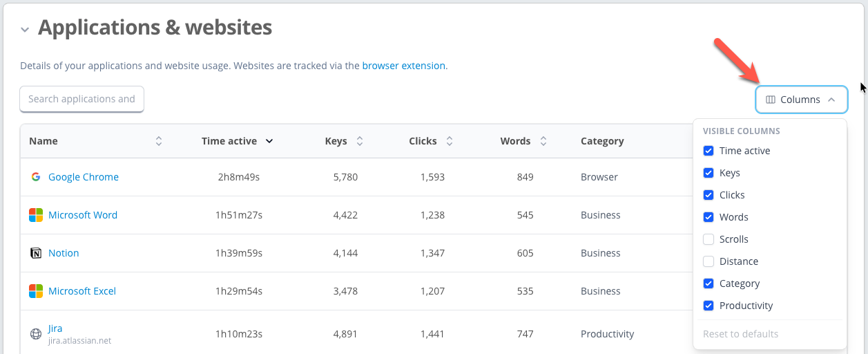Click the Browser category cell
The image size is (868, 354).
click(599, 177)
